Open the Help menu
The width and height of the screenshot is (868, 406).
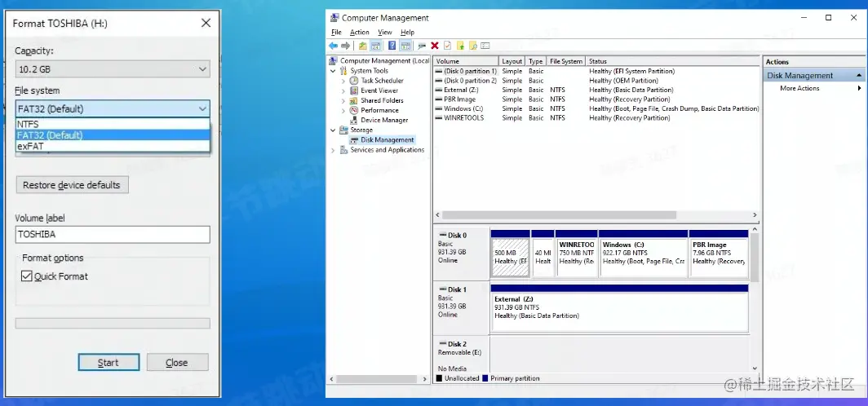(x=407, y=32)
